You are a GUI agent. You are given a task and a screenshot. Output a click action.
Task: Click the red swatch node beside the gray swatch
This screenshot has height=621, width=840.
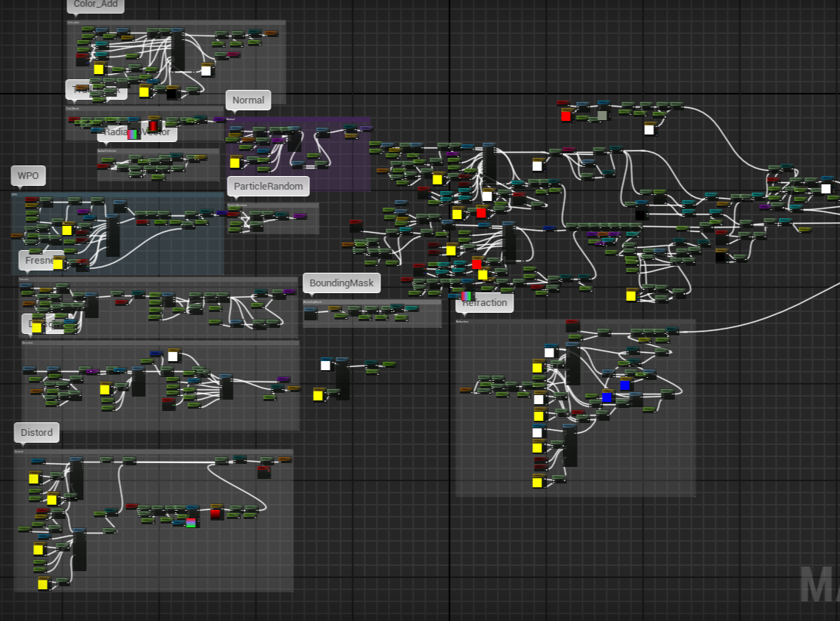[566, 116]
